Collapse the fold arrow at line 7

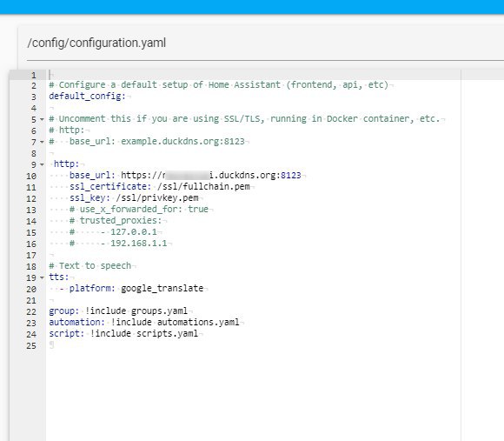pos(42,142)
